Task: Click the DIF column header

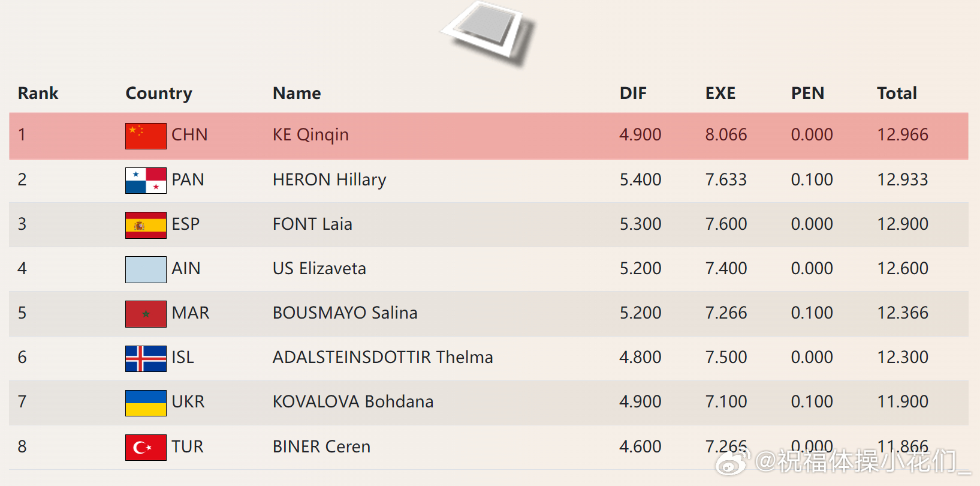Action: [x=633, y=93]
